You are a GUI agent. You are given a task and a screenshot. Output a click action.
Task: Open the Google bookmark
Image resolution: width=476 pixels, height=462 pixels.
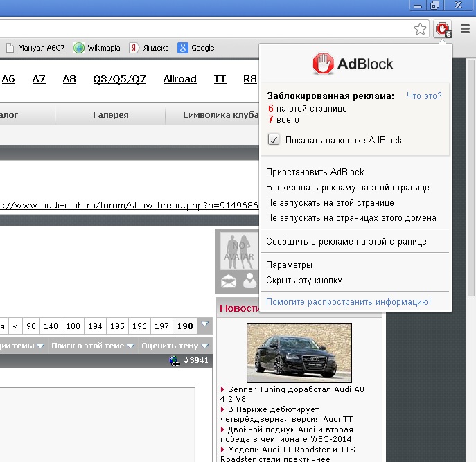(x=196, y=48)
